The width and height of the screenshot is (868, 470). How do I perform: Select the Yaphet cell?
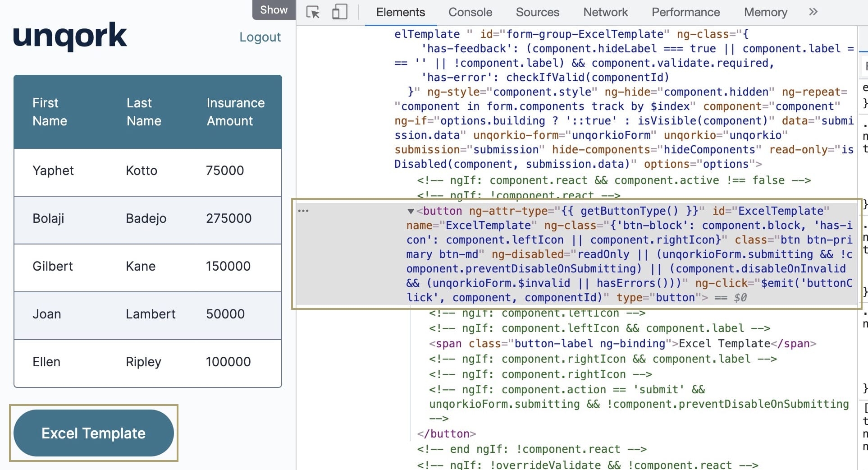pyautogui.click(x=53, y=170)
